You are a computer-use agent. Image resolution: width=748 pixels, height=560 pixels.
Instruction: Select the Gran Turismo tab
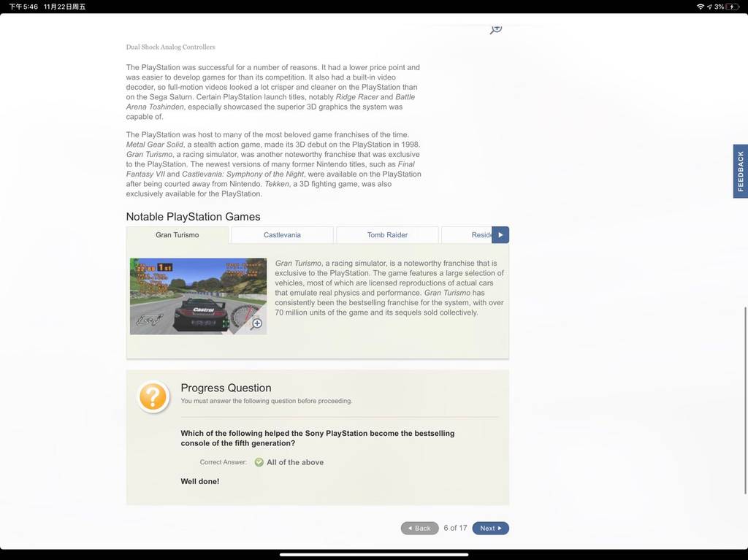click(177, 234)
